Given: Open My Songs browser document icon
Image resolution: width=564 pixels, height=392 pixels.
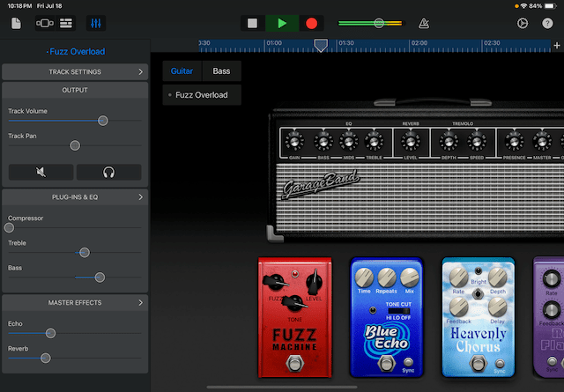Looking at the screenshot, I should (x=17, y=23).
